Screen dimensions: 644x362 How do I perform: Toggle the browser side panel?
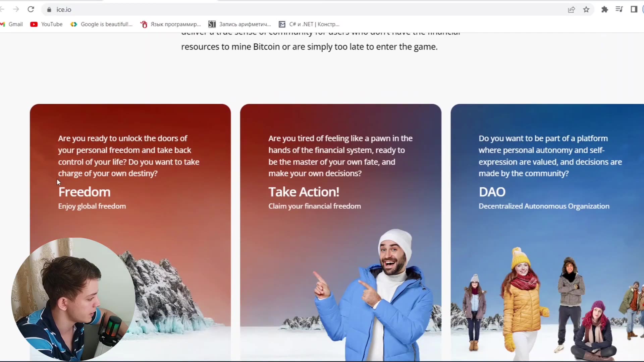coord(634,9)
